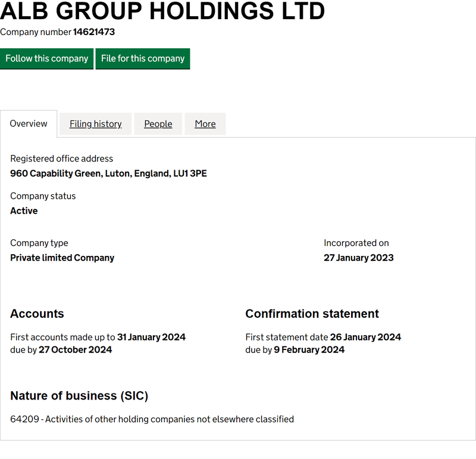Click accounts made up date 31 January 2024
Screen dimensions: 476x459
[152, 337]
